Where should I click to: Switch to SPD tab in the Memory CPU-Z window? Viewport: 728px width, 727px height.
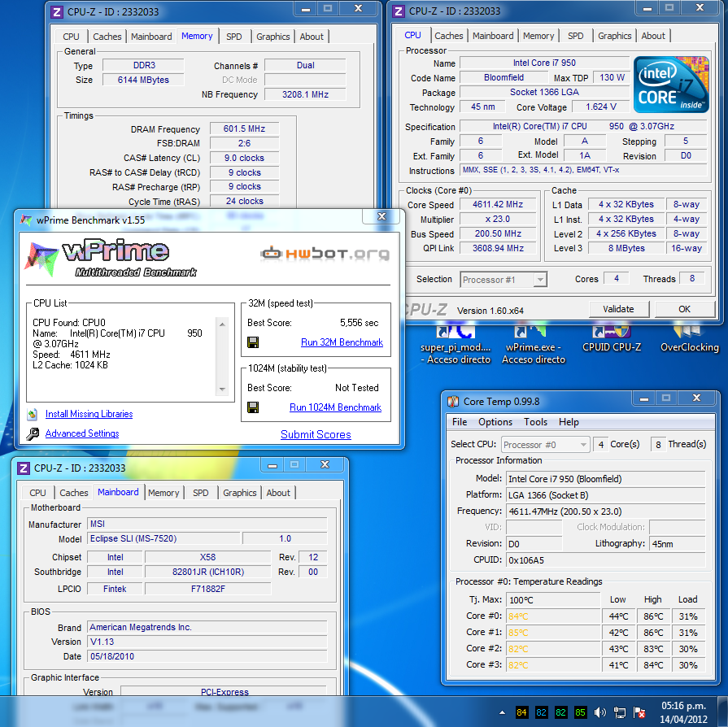234,37
